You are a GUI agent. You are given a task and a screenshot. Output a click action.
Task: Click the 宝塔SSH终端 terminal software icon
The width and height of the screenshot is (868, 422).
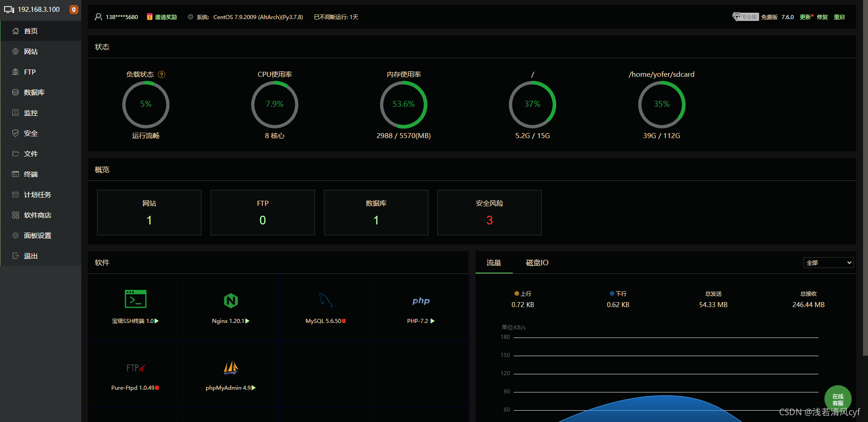tap(136, 299)
